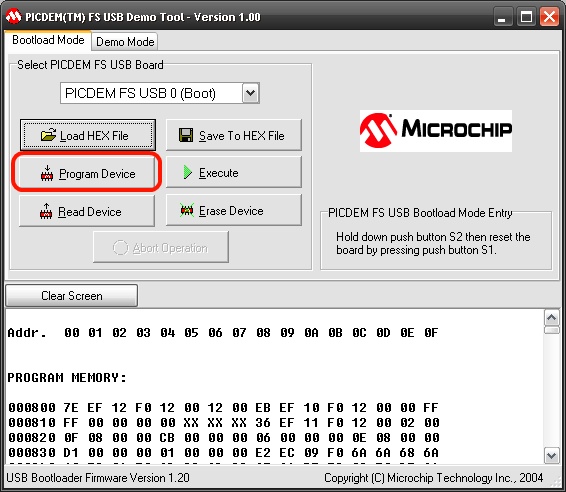This screenshot has width=566, height=492.
Task: Click the CB byte in row 000820
Action: tap(167, 438)
